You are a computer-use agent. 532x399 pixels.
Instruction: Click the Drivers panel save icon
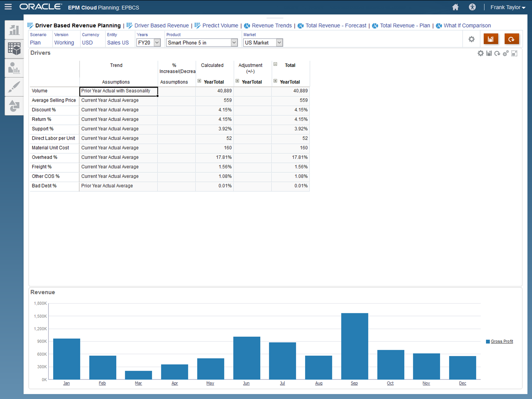[489, 53]
